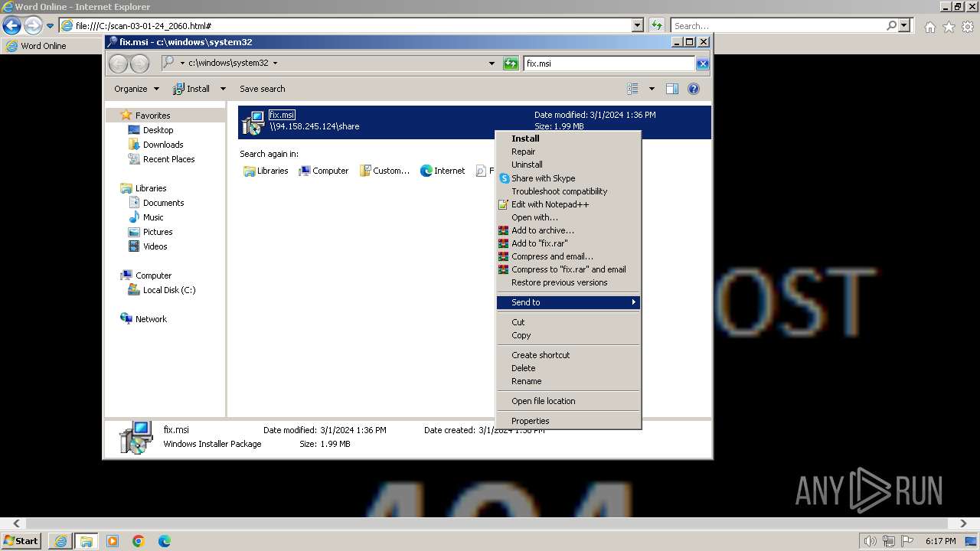Select Computer in navigation pane
This screenshot has width=980, height=551.
click(153, 275)
